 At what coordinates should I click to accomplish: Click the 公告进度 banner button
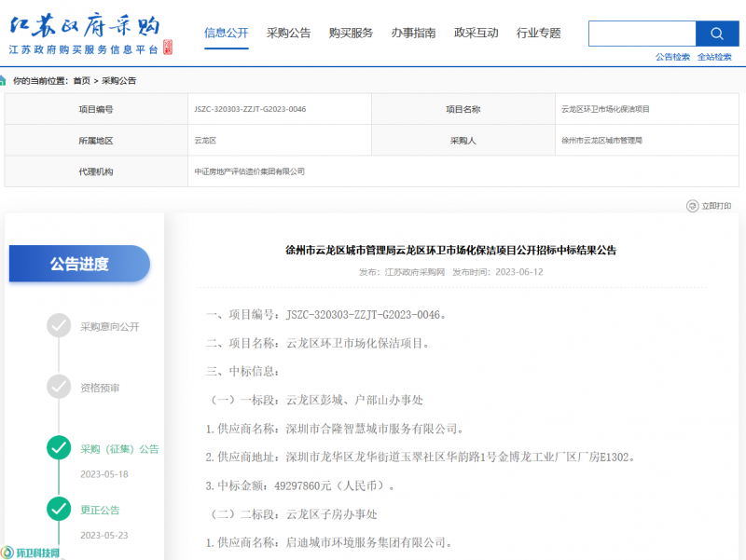click(x=79, y=264)
